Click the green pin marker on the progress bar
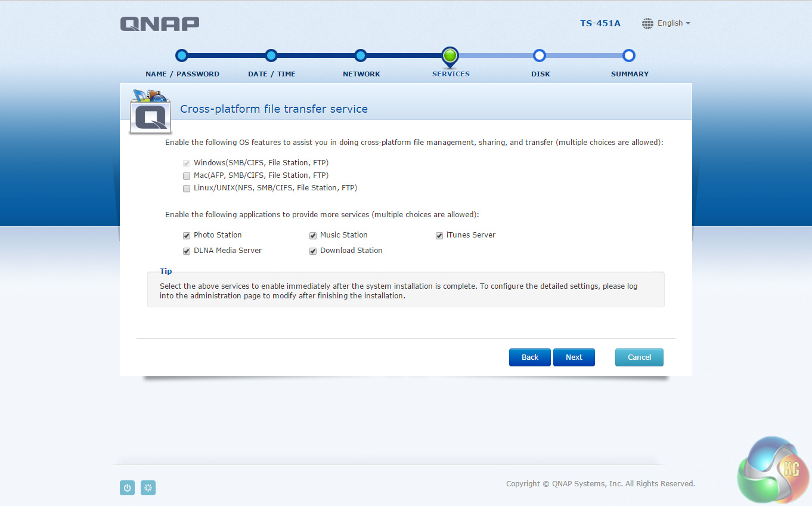812x506 pixels. [x=450, y=57]
